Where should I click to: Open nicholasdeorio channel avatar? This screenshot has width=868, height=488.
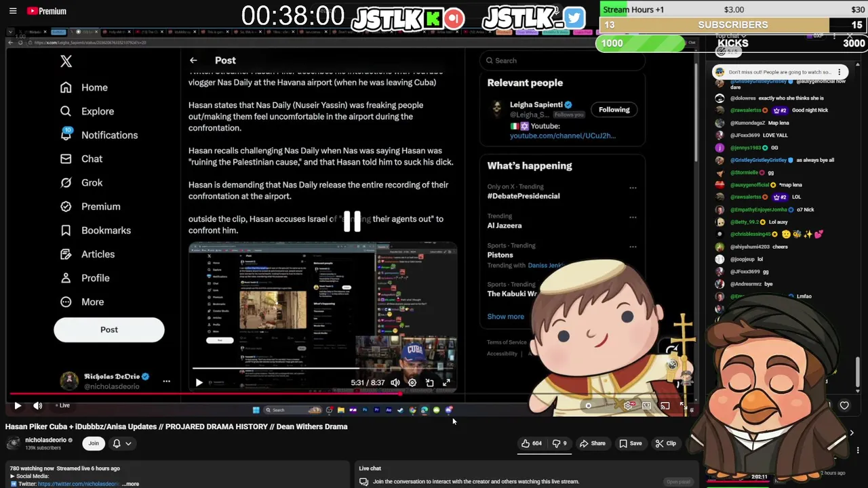14,443
